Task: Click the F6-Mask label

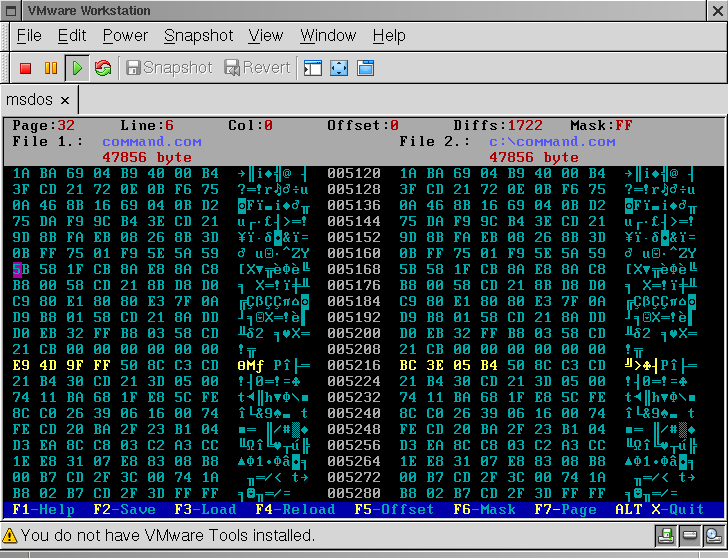Action: coord(484,510)
